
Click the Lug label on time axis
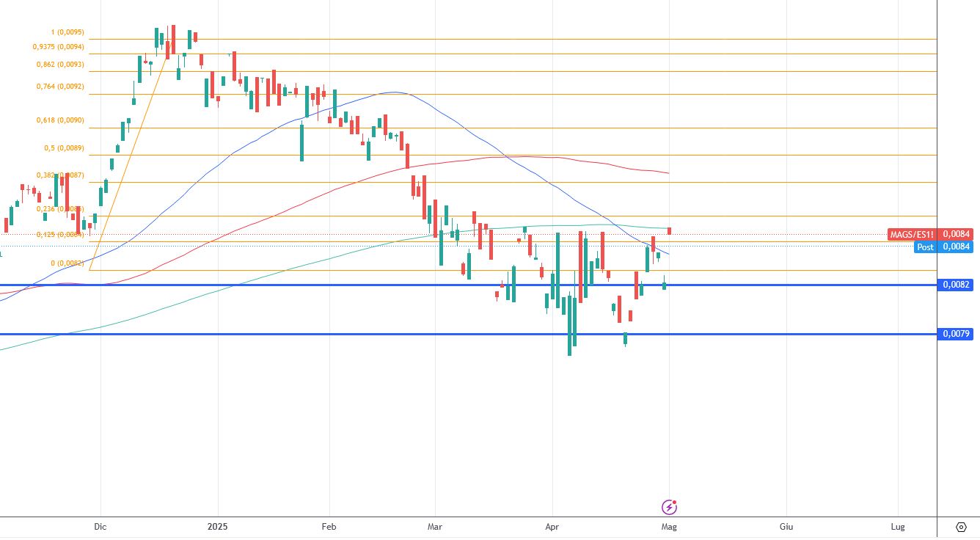[898, 527]
